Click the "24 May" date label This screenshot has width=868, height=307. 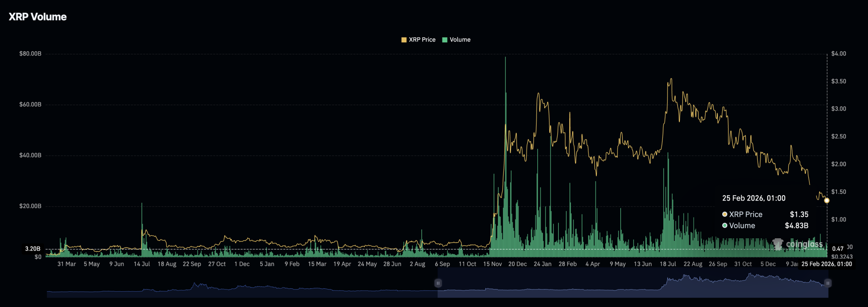point(367,264)
